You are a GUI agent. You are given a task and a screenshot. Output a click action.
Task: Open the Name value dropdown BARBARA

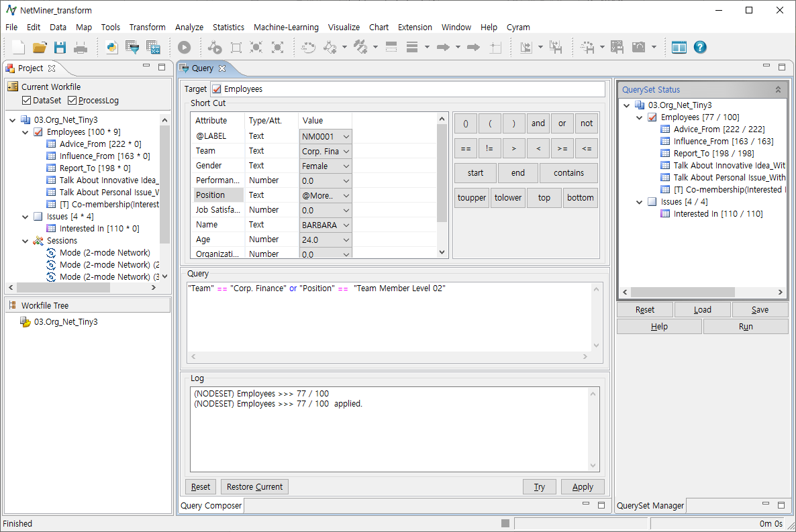[x=326, y=225]
